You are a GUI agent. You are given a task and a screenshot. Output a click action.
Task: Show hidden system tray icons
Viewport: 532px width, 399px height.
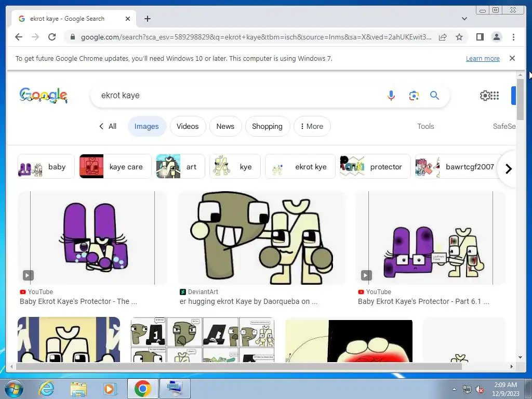tap(454, 389)
